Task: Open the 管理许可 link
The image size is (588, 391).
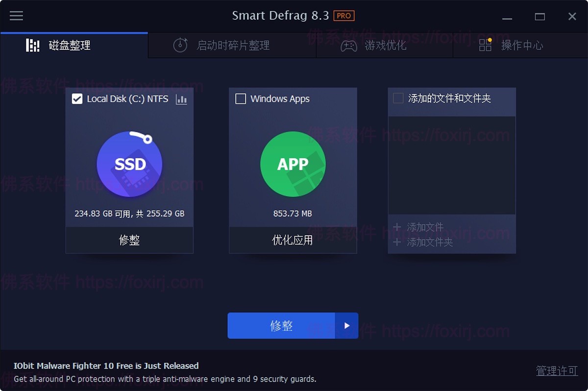Action: (557, 371)
